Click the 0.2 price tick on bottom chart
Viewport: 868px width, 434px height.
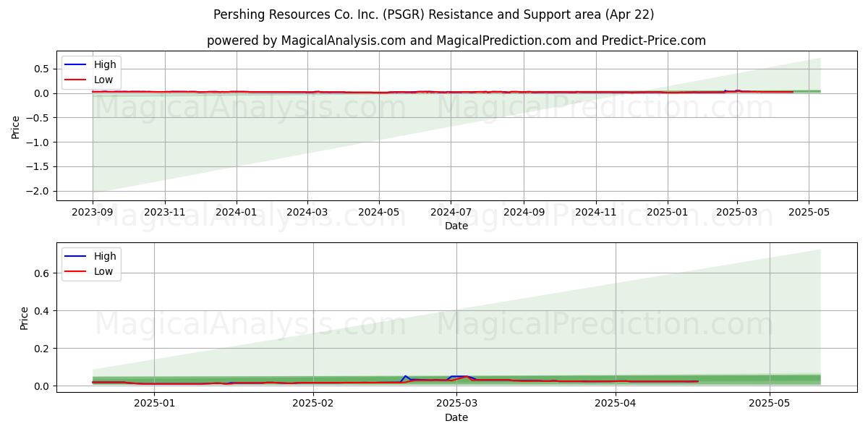point(41,349)
